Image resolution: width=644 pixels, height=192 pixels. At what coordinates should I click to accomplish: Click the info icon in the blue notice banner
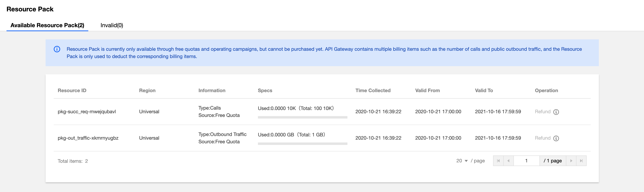pyautogui.click(x=57, y=49)
